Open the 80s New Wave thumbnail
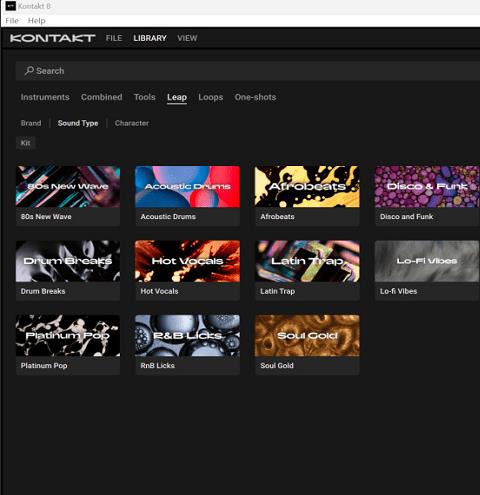Screen dimensions: 480x495 (x=68, y=187)
